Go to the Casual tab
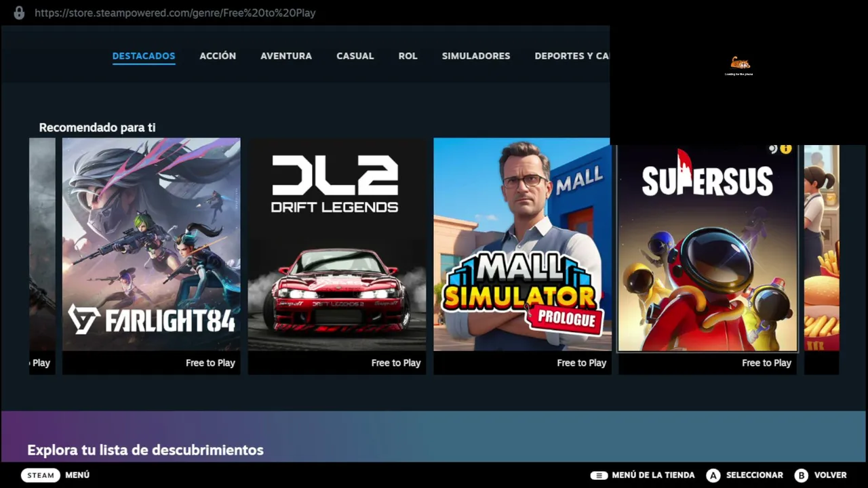Image resolution: width=868 pixels, height=488 pixels. 355,56
